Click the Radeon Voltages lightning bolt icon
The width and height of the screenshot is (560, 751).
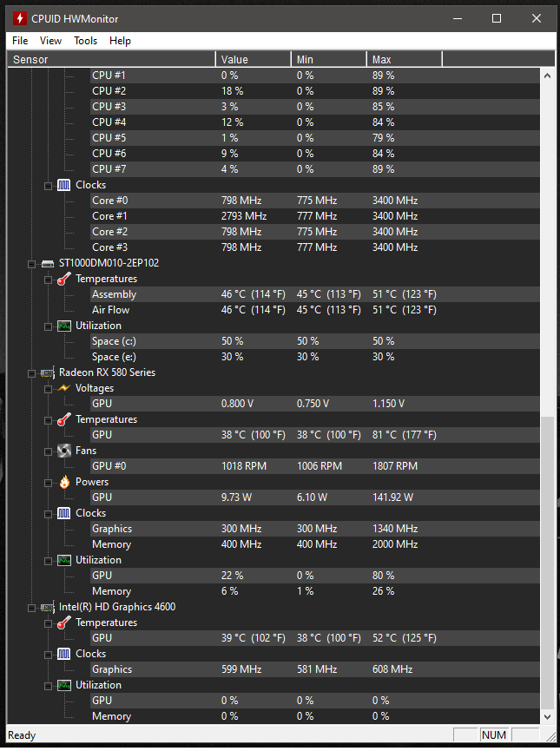click(63, 388)
